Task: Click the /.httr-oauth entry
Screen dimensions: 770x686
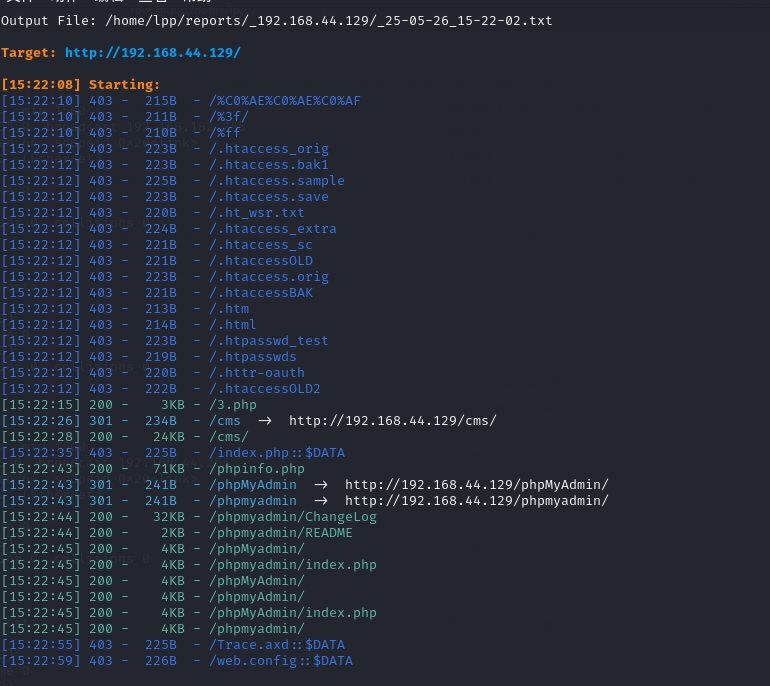Action: pos(256,373)
